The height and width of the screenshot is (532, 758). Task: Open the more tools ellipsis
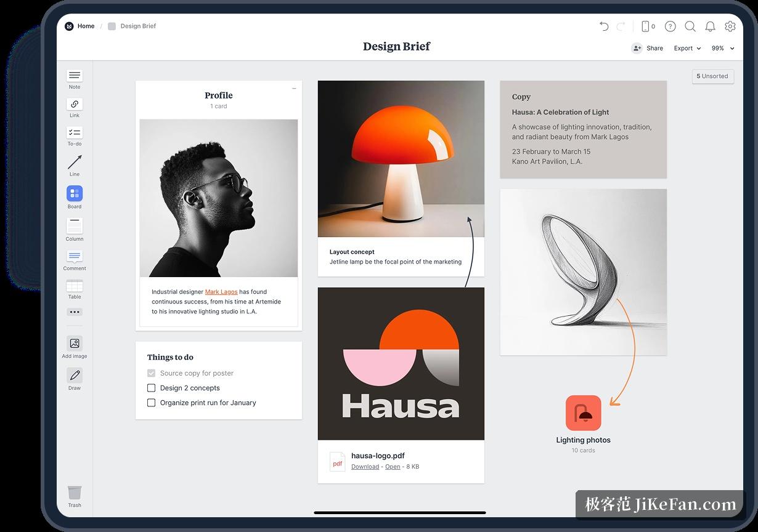(x=75, y=312)
